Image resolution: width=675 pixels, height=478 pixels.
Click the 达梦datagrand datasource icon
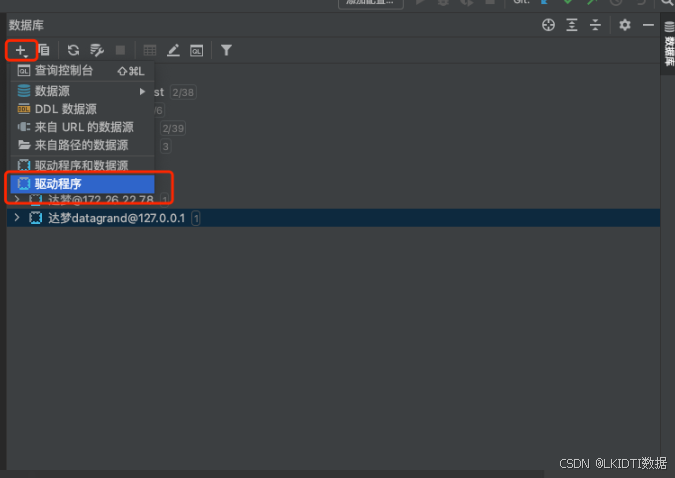coord(35,218)
